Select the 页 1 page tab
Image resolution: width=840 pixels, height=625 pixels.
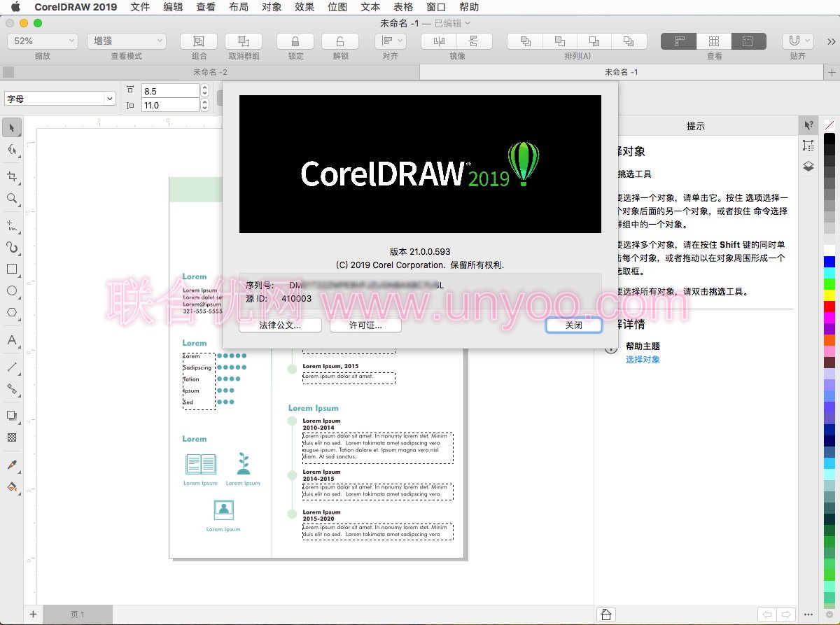pos(78,615)
